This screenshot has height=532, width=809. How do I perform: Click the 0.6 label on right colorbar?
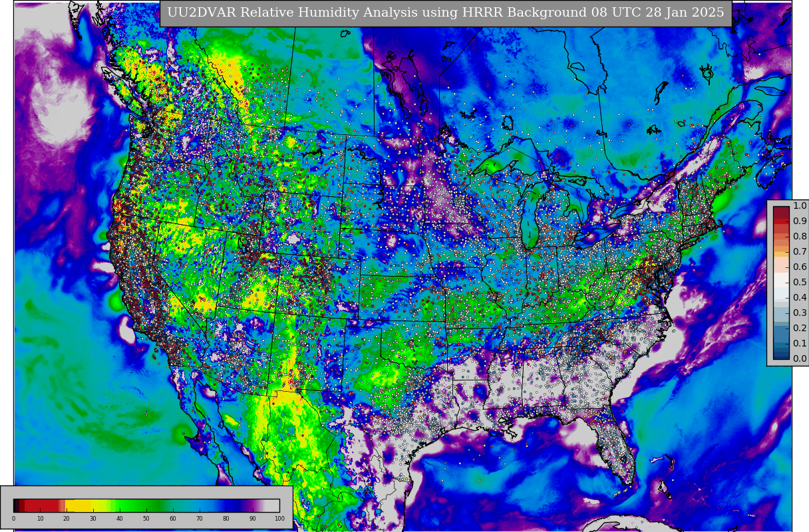(x=799, y=267)
